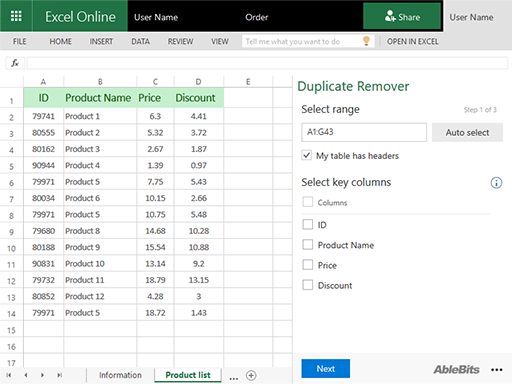Add a new sheet with plus icon
Screen dimensions: 512x384
[x=251, y=375]
